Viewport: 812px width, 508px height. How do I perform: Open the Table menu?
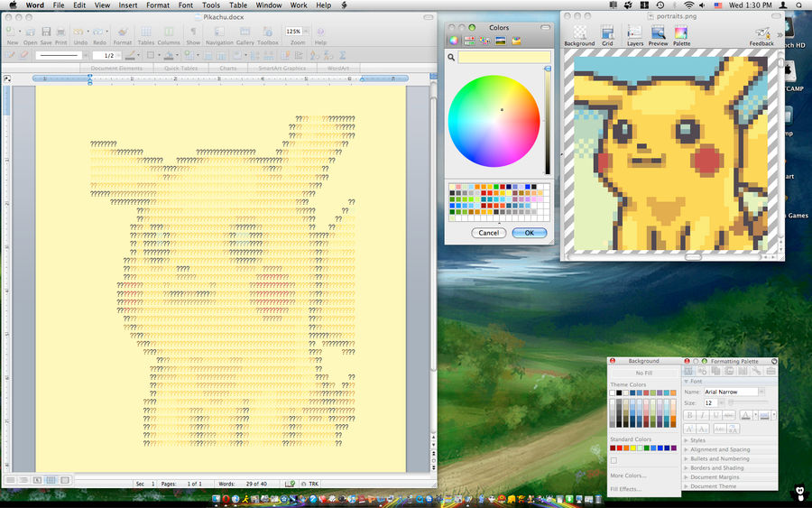(237, 5)
